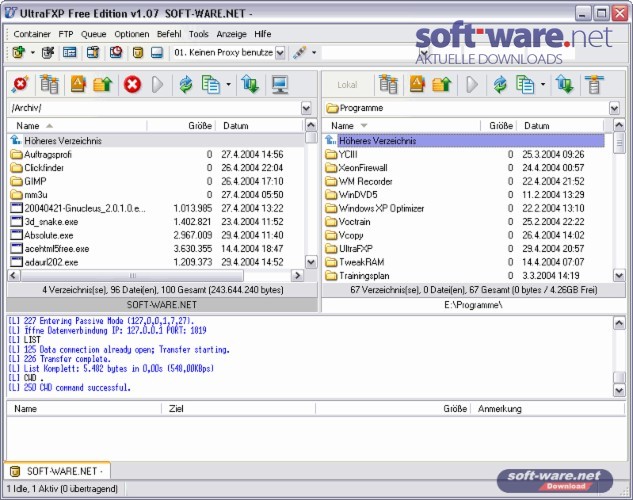Image resolution: width=633 pixels, height=500 pixels.
Task: Sort left pane by Größe column header
Action: 181,126
